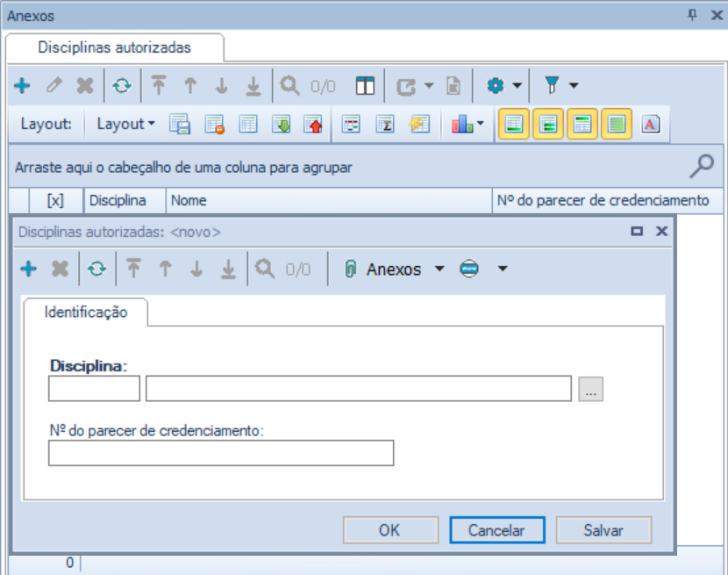Open the Layout dropdown menu
This screenshot has height=575, width=728.
tap(125, 124)
